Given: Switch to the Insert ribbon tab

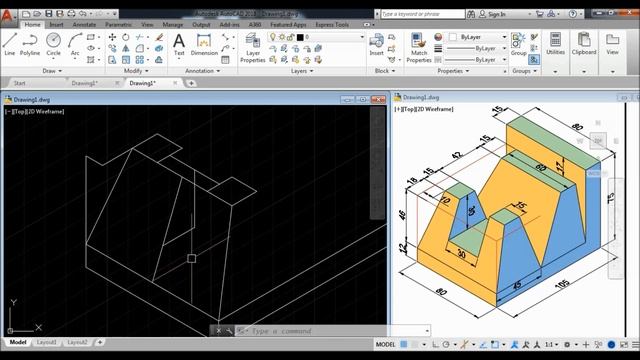Looking at the screenshot, I should coord(56,25).
